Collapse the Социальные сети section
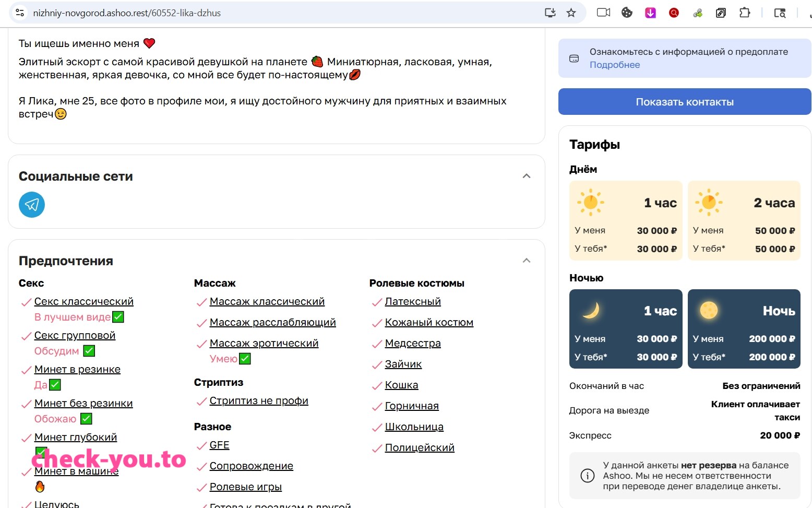Image resolution: width=812 pixels, height=508 pixels. [x=527, y=176]
